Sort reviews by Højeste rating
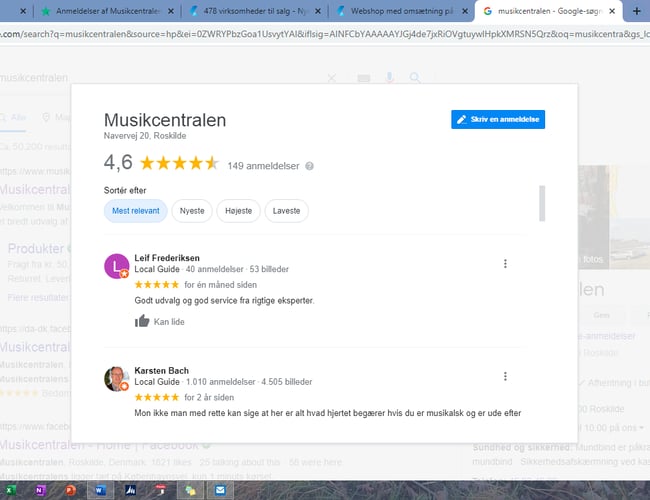The image size is (650, 500). [x=238, y=211]
